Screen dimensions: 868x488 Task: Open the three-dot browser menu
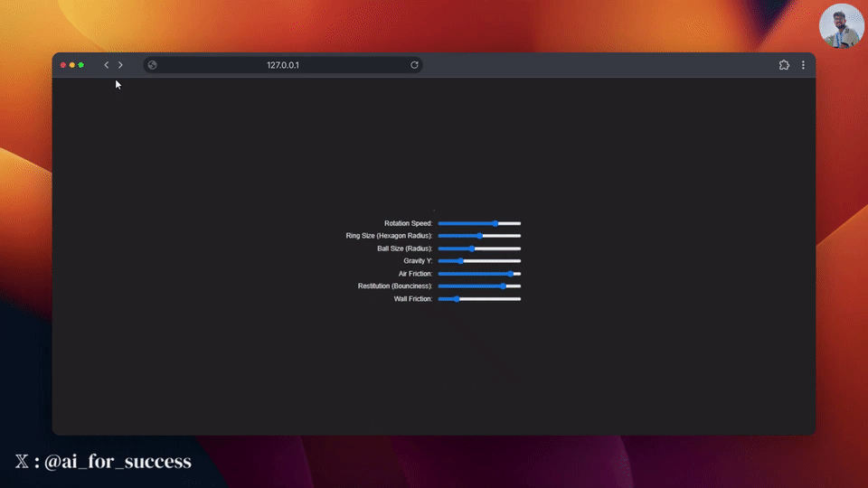pos(803,65)
